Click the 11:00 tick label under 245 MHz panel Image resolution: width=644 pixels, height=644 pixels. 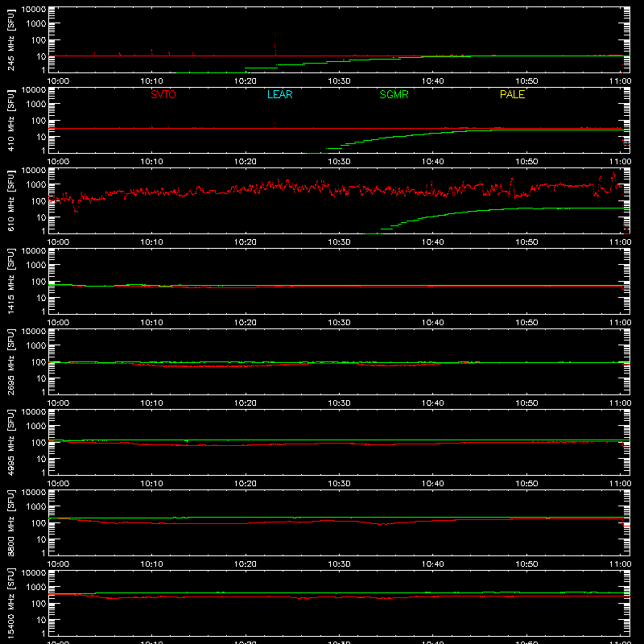pos(620,81)
